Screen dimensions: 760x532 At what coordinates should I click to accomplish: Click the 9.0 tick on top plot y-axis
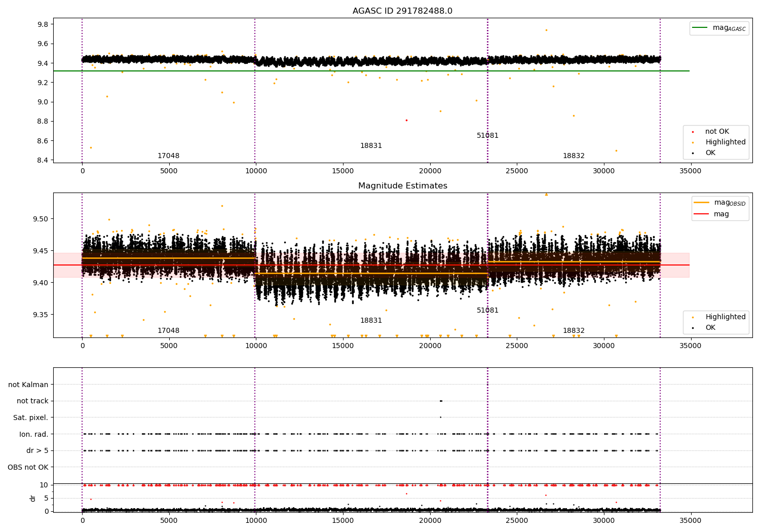pos(43,102)
